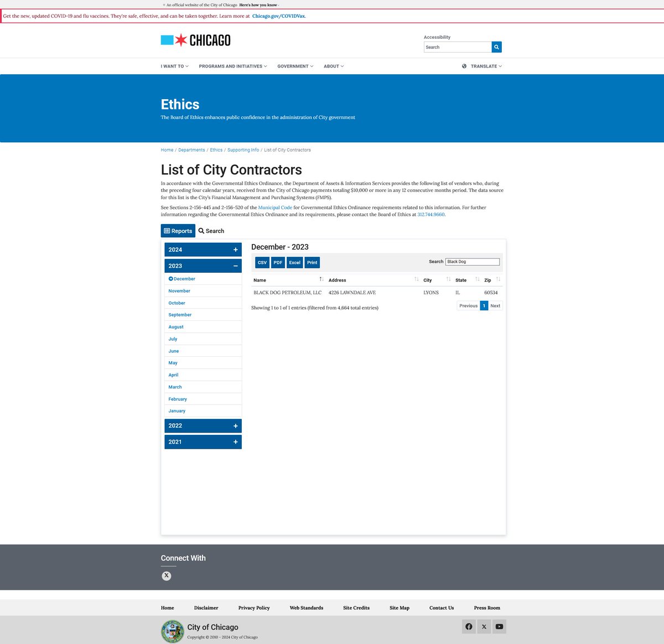Go to Home breadcrumb
Image resolution: width=664 pixels, height=644 pixels.
point(167,150)
